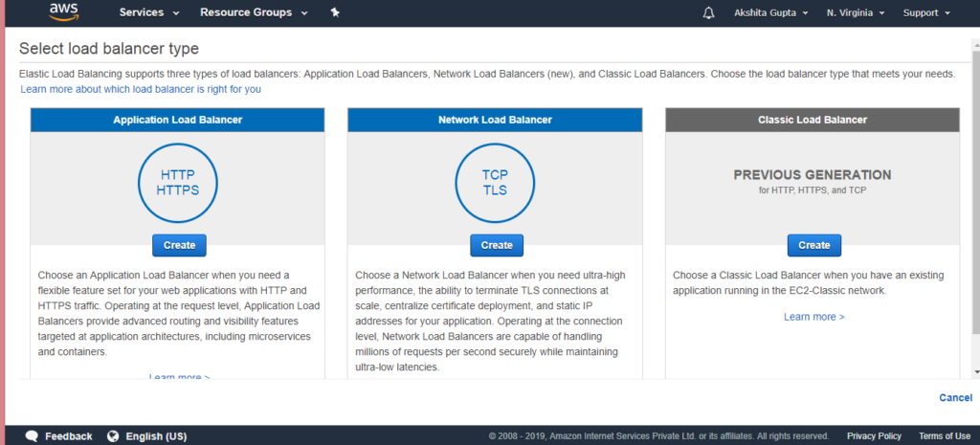Click Learn more under Classic Load Balancer
The width and height of the screenshot is (980, 445).
coord(813,317)
